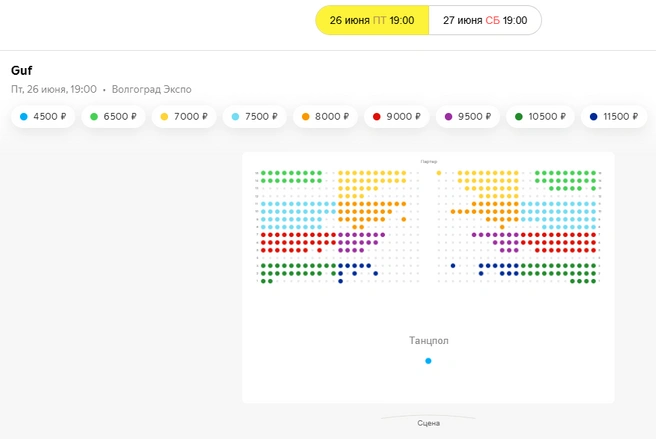Image resolution: width=656 pixels, height=439 pixels.
Task: Pick the lone orange seat at the right end of the left block's third orange row
Action: (x=404, y=219)
